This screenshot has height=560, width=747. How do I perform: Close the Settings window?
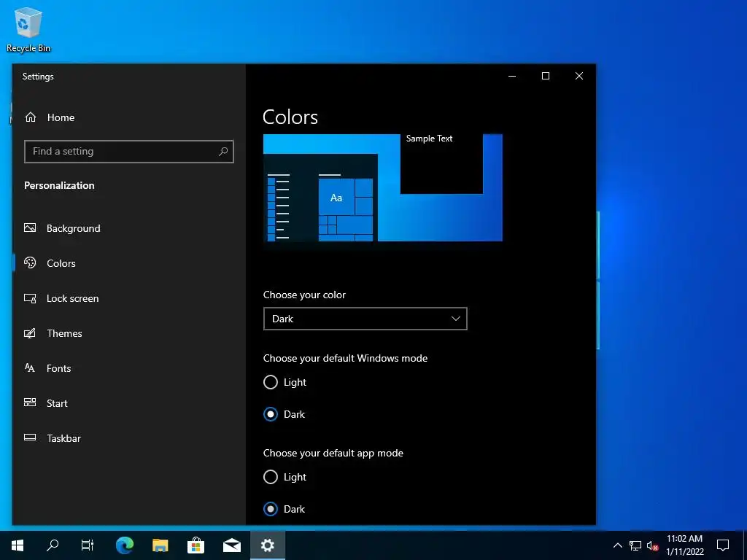click(578, 76)
